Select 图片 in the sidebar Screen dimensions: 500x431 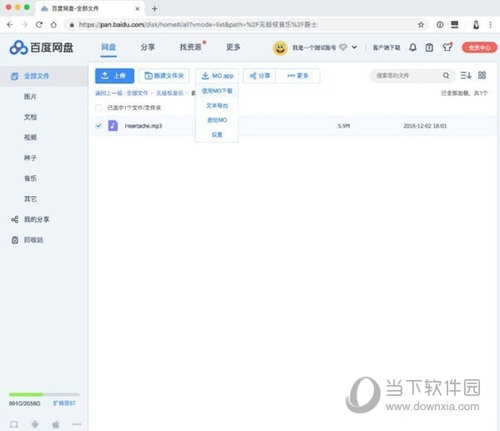point(30,97)
